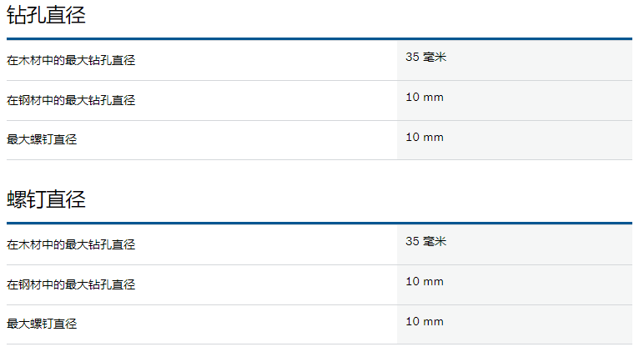
Task: Select 在木材中的最大钻孔直径 label under 螺钉直径
Action: point(71,245)
